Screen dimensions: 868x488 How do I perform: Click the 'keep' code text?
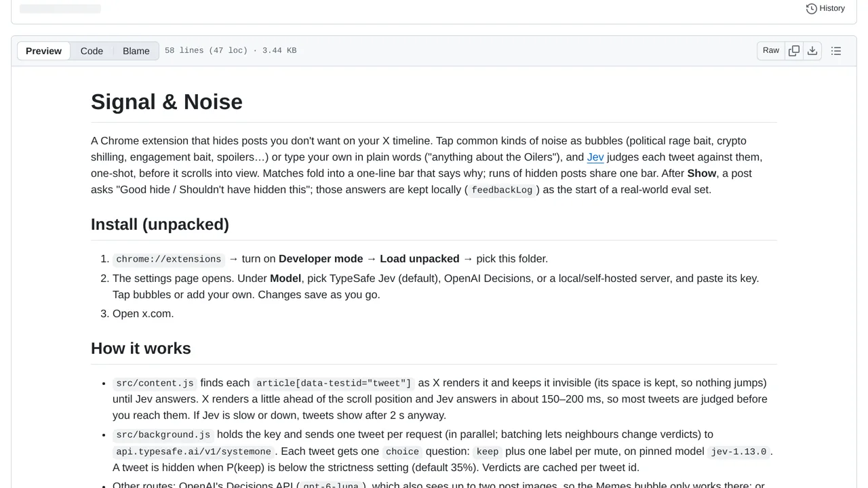488,452
